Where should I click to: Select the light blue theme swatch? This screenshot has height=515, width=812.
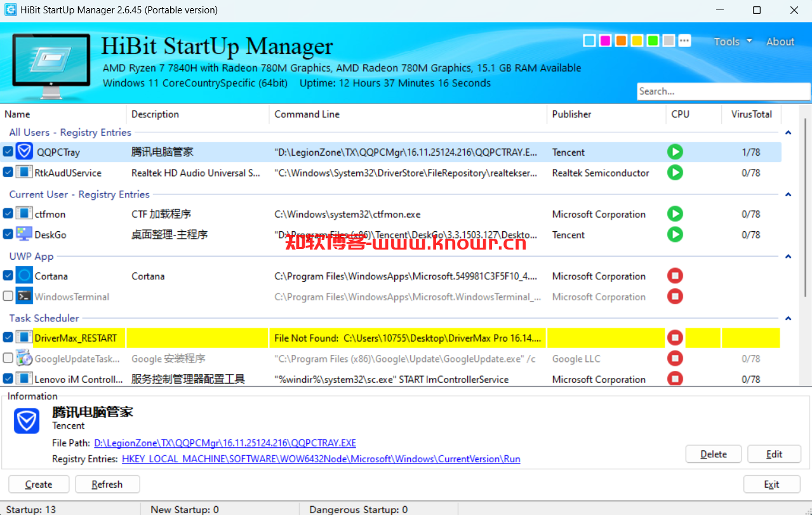click(x=589, y=41)
